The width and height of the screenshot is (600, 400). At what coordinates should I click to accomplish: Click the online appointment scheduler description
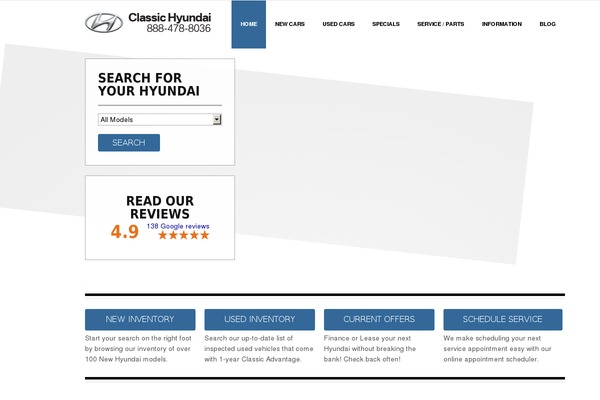click(x=497, y=349)
